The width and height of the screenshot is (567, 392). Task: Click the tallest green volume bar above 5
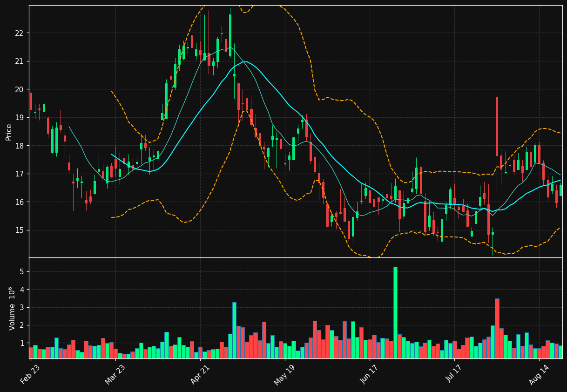click(395, 312)
